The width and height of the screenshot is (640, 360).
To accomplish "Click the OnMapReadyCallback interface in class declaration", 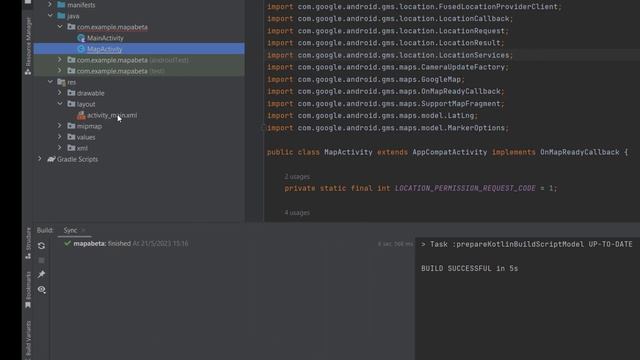I will click(x=580, y=152).
